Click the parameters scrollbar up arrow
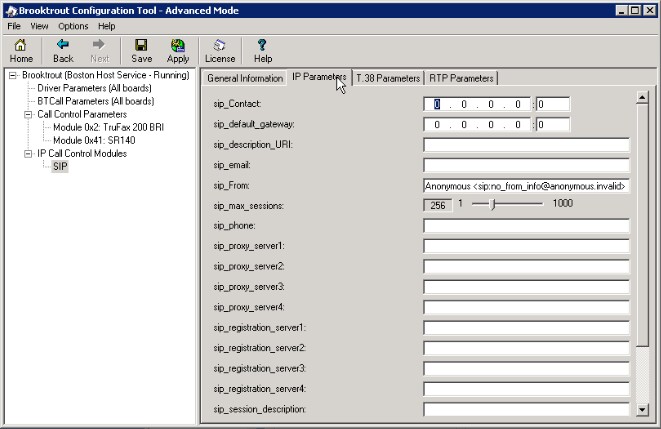This screenshot has width=661, height=429. pyautogui.click(x=642, y=98)
